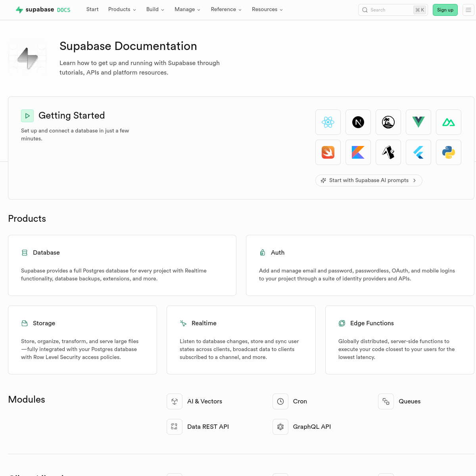Open the Reference dropdown in navbar

click(226, 10)
